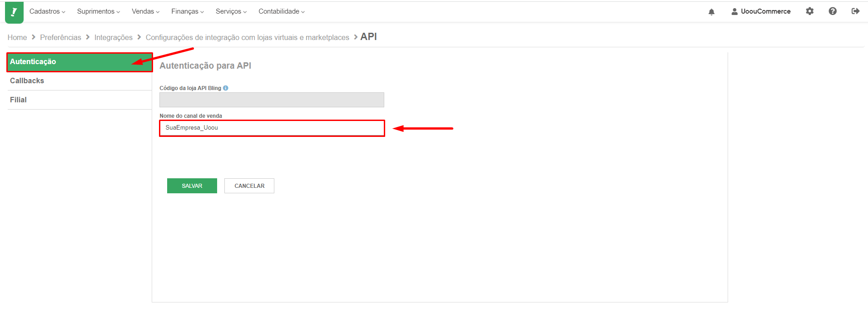Focus the Nome do canal de venda field

coord(272,128)
